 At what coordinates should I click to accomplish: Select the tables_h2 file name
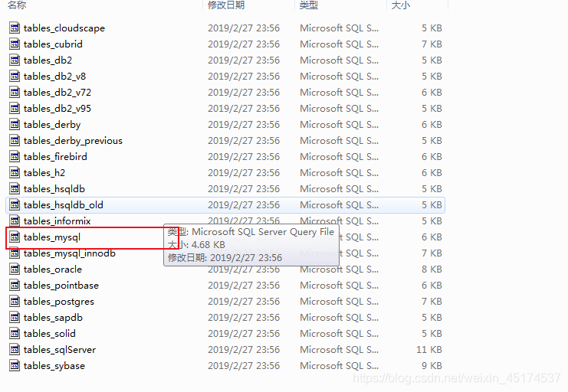coord(44,173)
